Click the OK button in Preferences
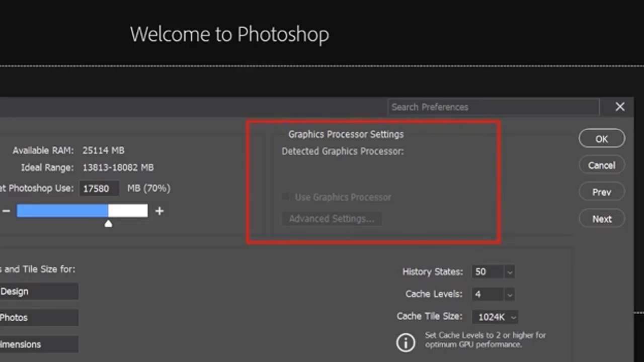644x362 pixels. click(x=602, y=139)
